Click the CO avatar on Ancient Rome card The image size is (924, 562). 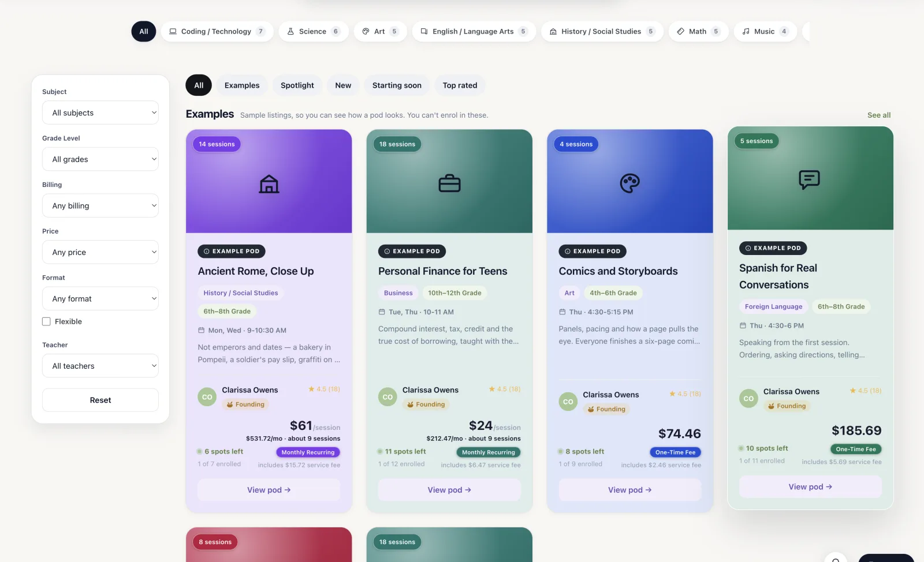[207, 397]
